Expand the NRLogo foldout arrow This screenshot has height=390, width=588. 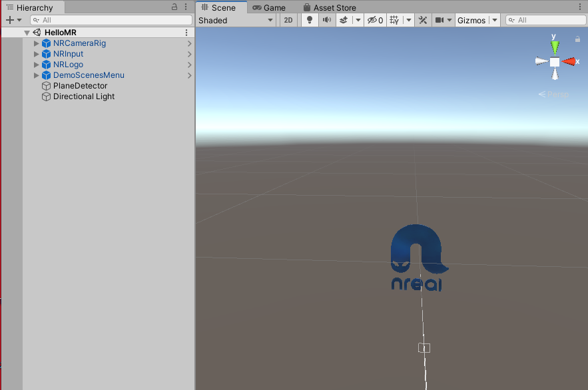click(37, 65)
